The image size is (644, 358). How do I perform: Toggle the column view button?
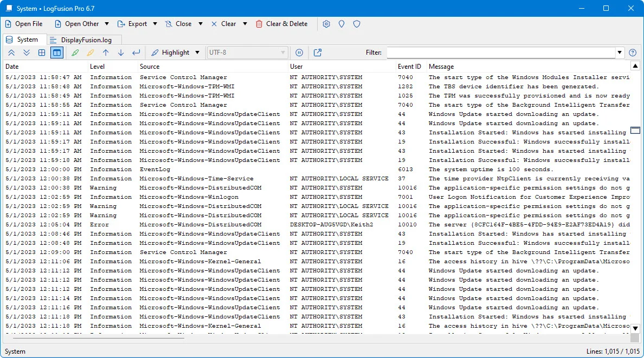pos(57,53)
